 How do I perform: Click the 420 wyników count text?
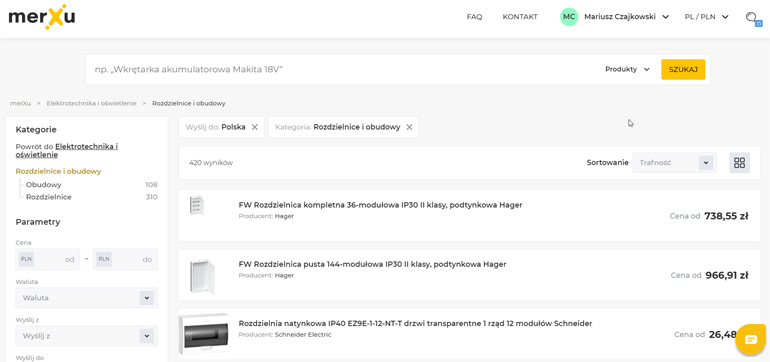point(211,163)
